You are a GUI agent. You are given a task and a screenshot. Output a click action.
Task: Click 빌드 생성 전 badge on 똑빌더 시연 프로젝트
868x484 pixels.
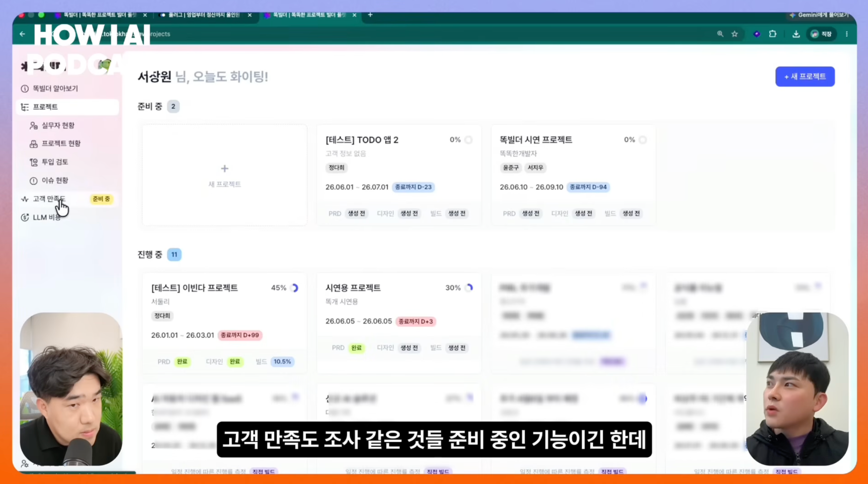coord(631,213)
